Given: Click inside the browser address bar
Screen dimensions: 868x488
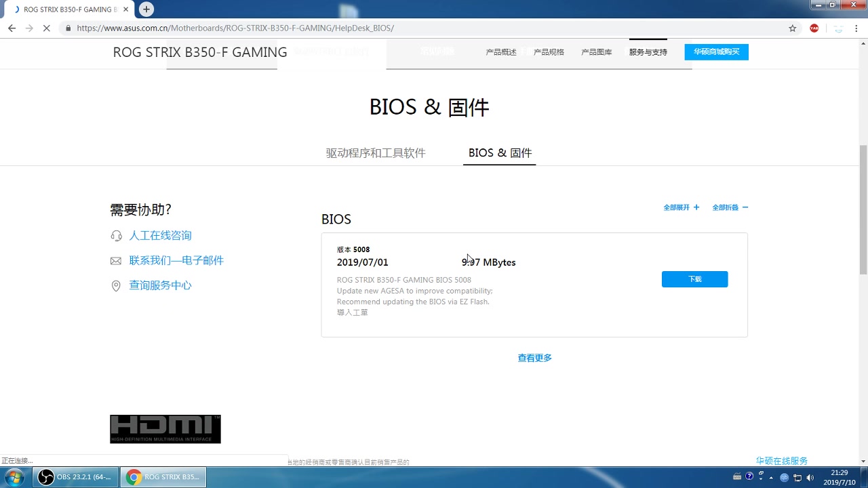Looking at the screenshot, I should pyautogui.click(x=271, y=28).
